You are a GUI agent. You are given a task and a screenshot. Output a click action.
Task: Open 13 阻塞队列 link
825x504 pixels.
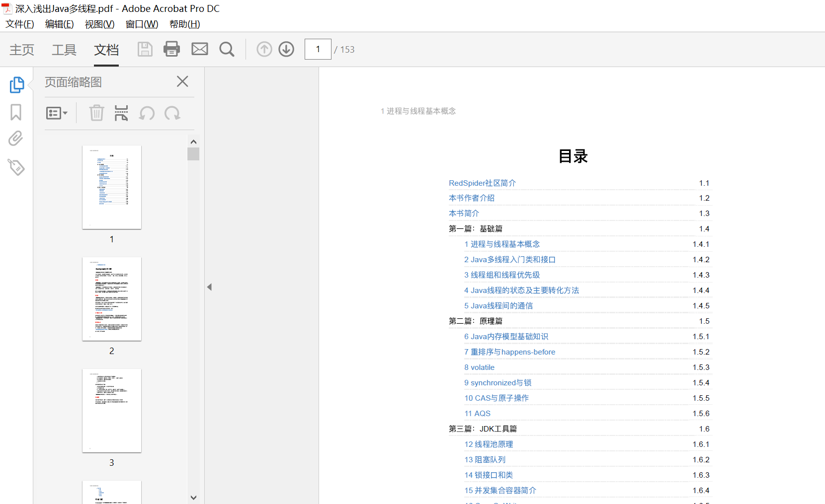coord(485,460)
